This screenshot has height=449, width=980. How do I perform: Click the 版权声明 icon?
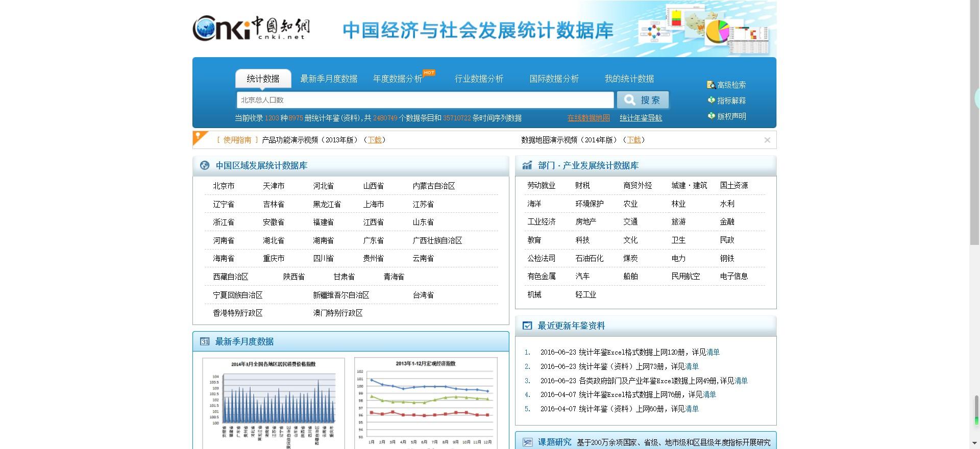pos(711,116)
